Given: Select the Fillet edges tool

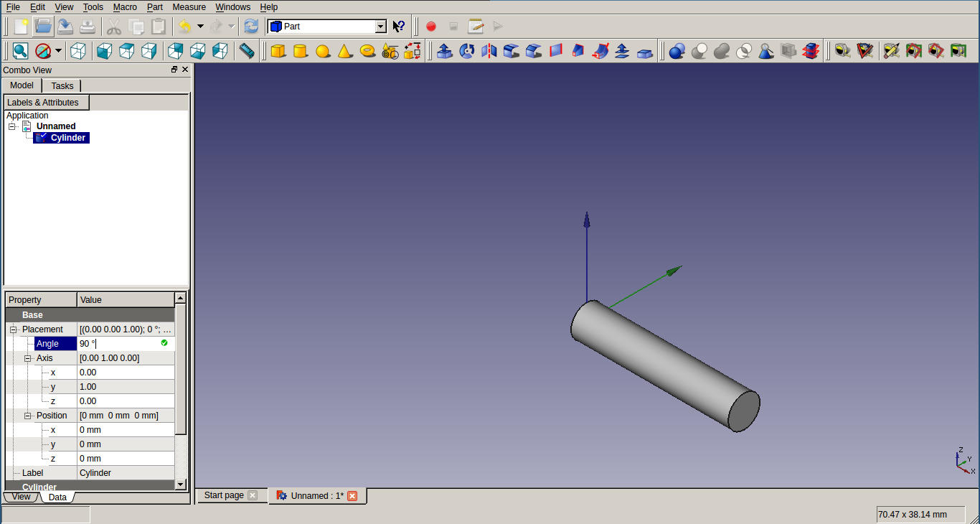Looking at the screenshot, I should coord(512,51).
